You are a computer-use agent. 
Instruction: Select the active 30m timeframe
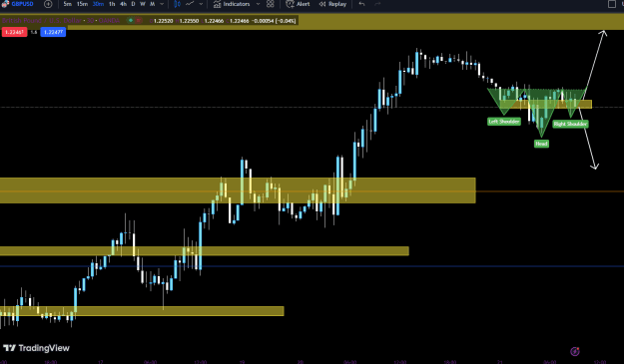pyautogui.click(x=98, y=4)
